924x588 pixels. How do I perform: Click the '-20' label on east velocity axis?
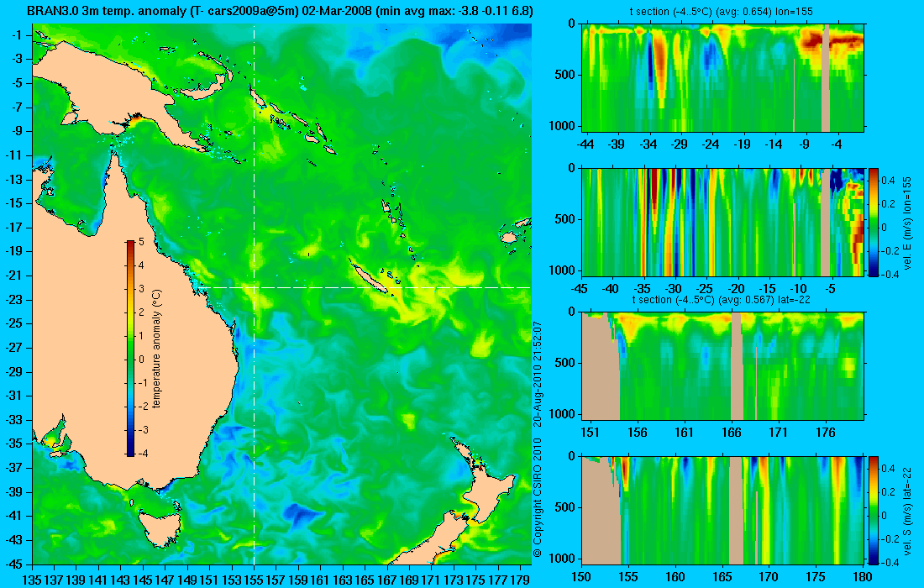pos(736,289)
